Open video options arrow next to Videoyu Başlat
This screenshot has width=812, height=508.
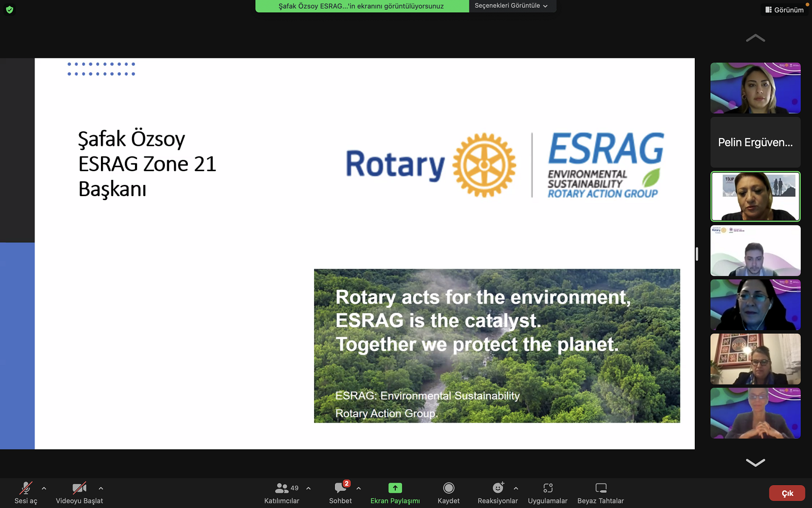[x=101, y=488]
